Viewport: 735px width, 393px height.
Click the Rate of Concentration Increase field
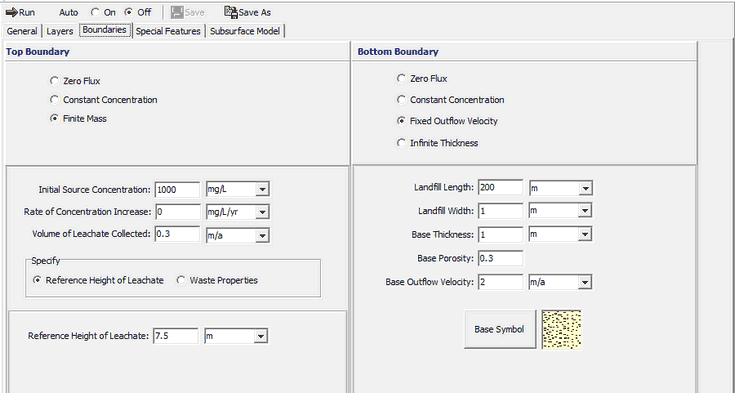[178, 212]
